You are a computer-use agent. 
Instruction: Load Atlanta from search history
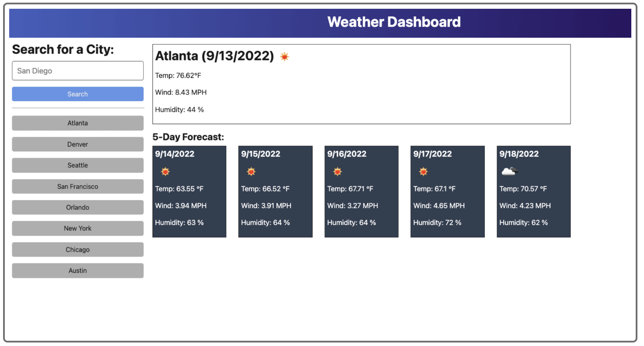pos(78,123)
